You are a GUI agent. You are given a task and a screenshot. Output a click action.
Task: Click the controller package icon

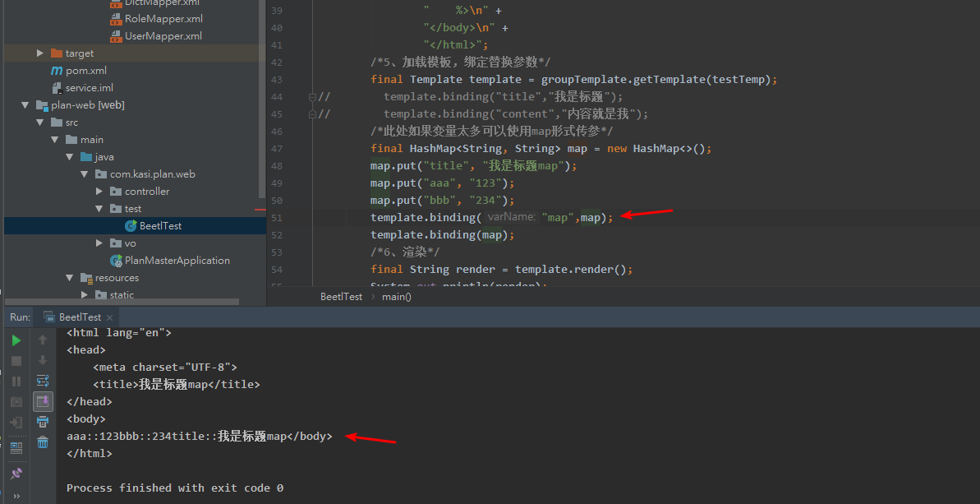click(116, 192)
